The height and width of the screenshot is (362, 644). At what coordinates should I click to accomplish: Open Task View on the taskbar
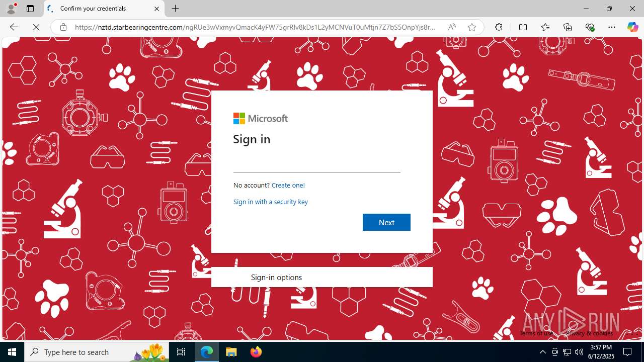pos(181,352)
